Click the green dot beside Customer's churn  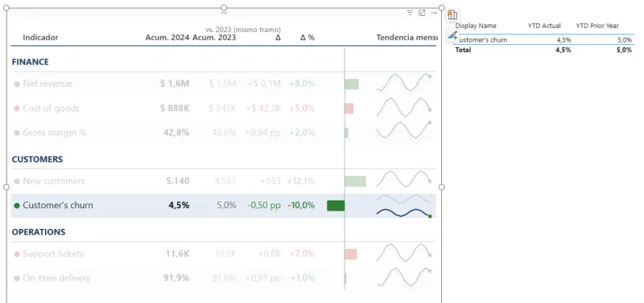click(17, 206)
